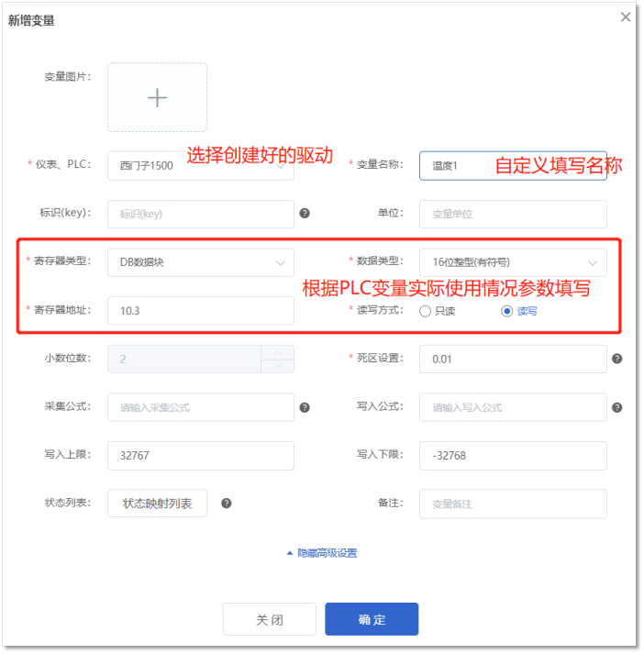Click help icon next to 死区设置 field
This screenshot has width=644, height=654.
click(616, 359)
